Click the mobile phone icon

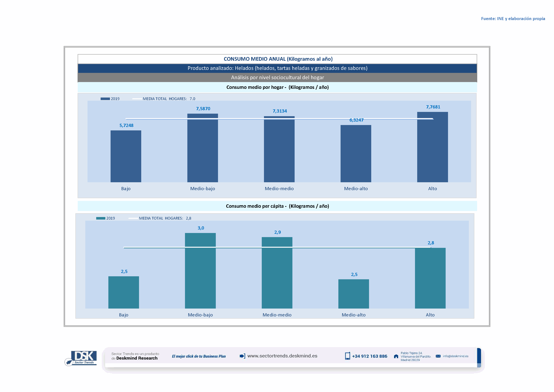(348, 356)
